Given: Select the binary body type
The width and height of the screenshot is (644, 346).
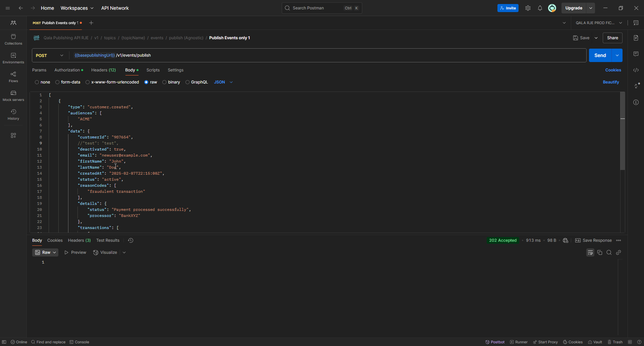Looking at the screenshot, I should click(x=164, y=82).
